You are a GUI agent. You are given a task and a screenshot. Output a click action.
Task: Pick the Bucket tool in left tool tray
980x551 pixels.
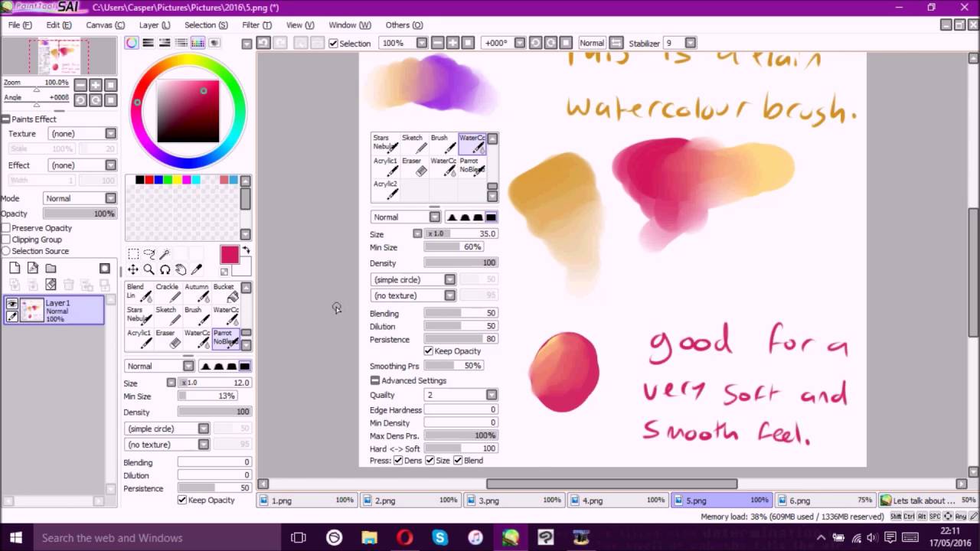click(x=226, y=292)
